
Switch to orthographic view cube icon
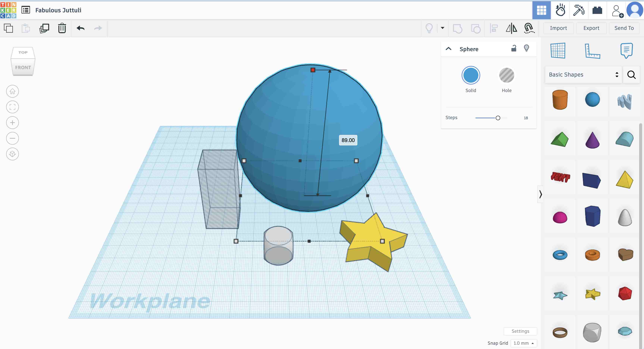point(12,154)
